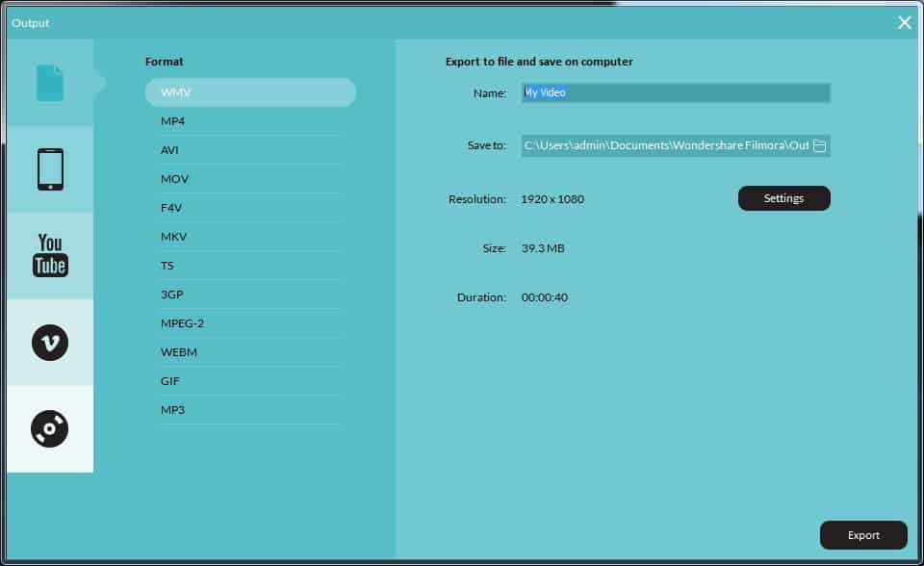Screen dimensions: 924x566
Task: Click the Format heading
Action: tap(164, 62)
